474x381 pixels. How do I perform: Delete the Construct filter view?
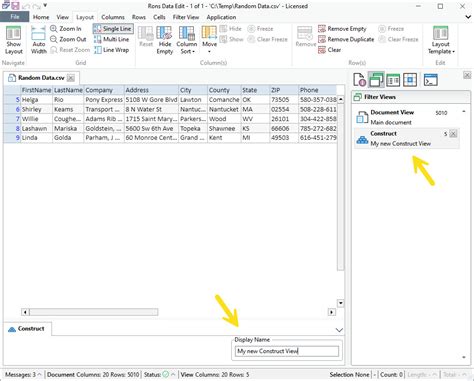[453, 134]
